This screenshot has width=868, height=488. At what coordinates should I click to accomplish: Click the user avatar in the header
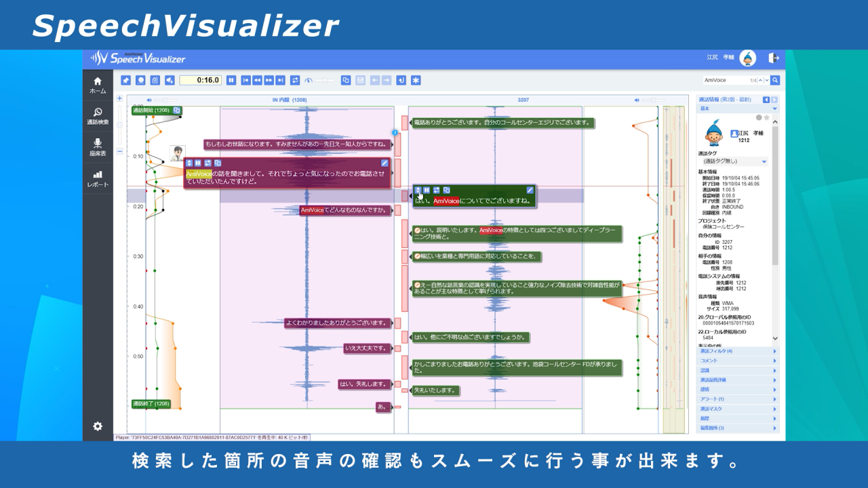(747, 58)
